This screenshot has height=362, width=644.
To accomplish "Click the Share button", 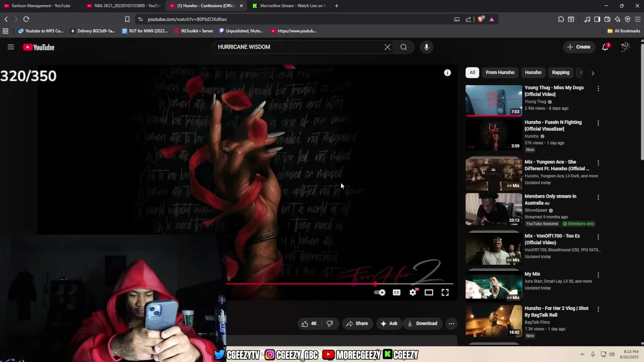I will pos(357,323).
